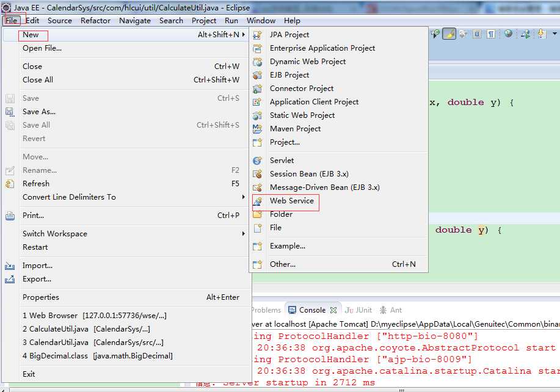The height and width of the screenshot is (392, 560).
Task: Reopen recent file 4 BigDecimal.class
Action: (x=127, y=356)
